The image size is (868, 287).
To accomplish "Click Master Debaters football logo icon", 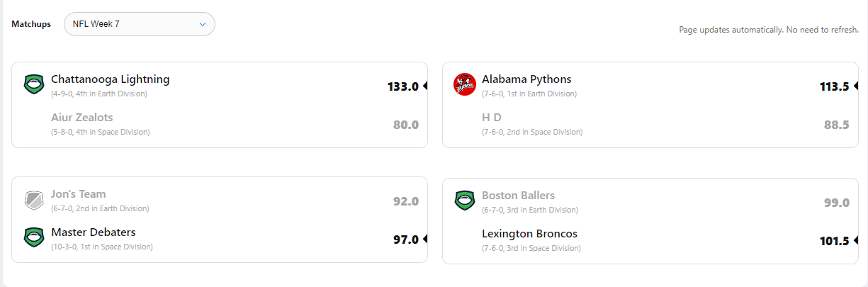I will (x=34, y=237).
